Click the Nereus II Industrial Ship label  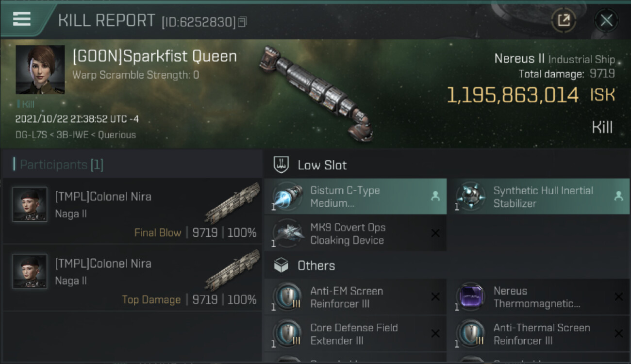point(554,59)
